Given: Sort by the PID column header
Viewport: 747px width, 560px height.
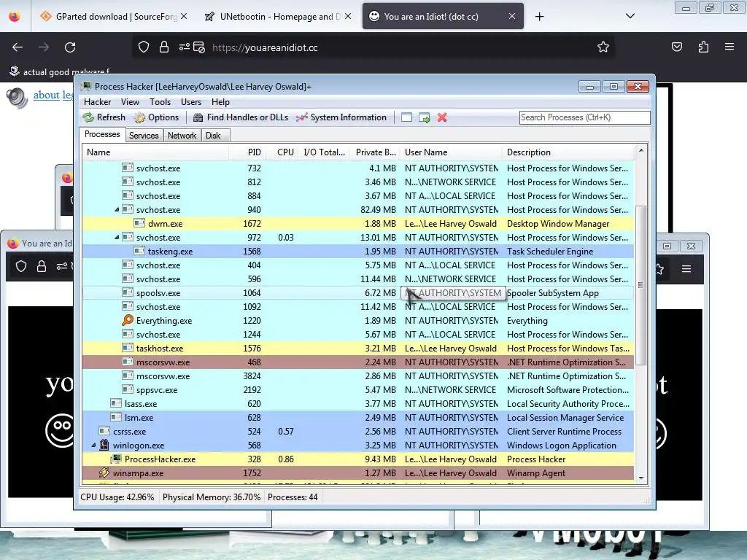Looking at the screenshot, I should (x=247, y=152).
